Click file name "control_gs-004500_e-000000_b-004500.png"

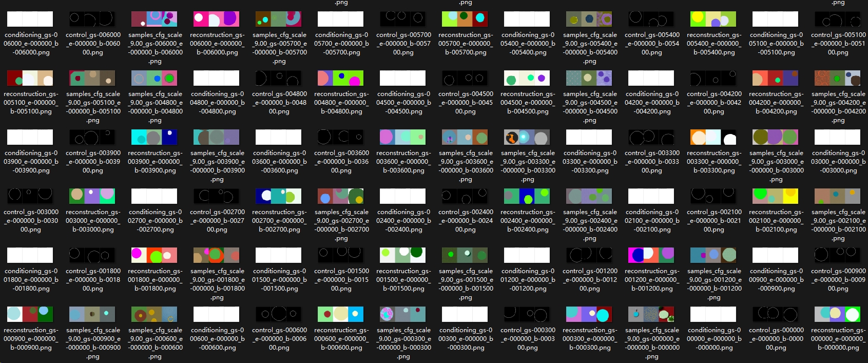466,103
